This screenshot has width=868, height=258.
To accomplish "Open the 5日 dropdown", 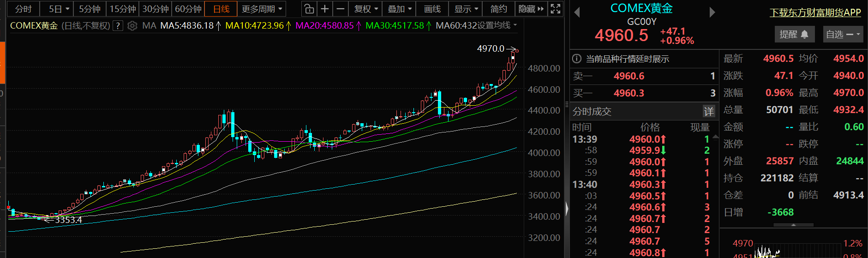I will coord(60,9).
